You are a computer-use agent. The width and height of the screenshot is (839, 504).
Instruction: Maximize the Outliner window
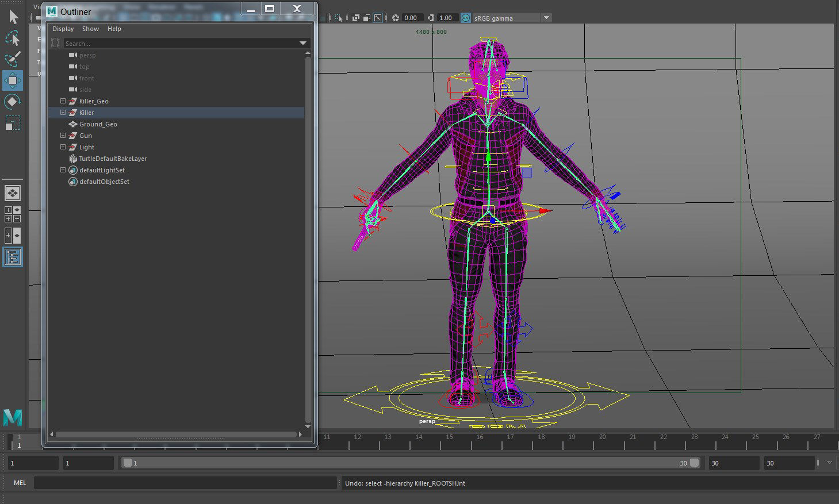[270, 9]
